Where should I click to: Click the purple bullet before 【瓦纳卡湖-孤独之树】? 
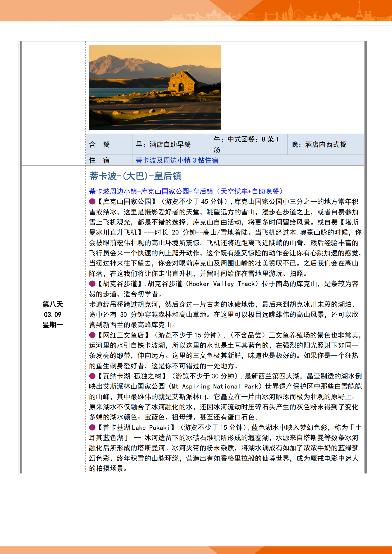click(x=92, y=376)
